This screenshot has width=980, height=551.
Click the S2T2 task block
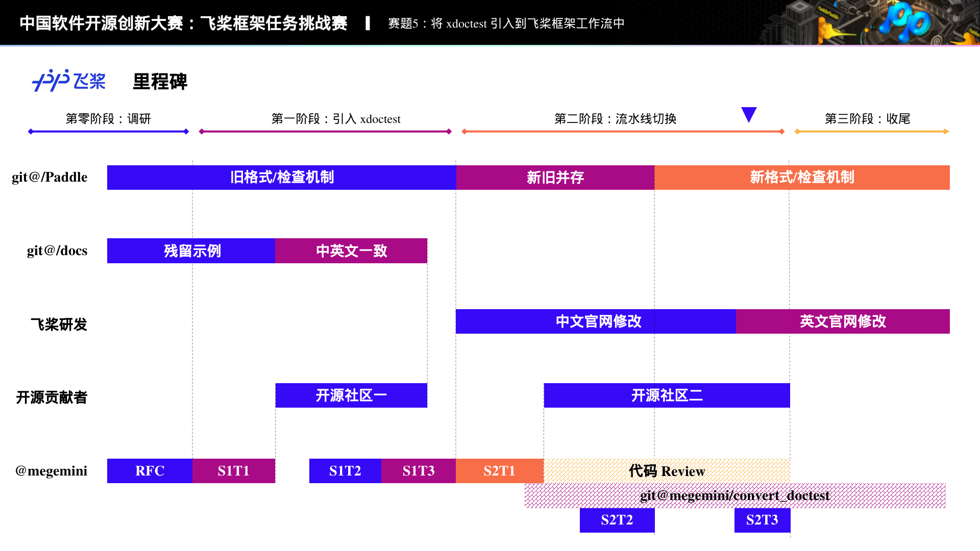coord(617,520)
